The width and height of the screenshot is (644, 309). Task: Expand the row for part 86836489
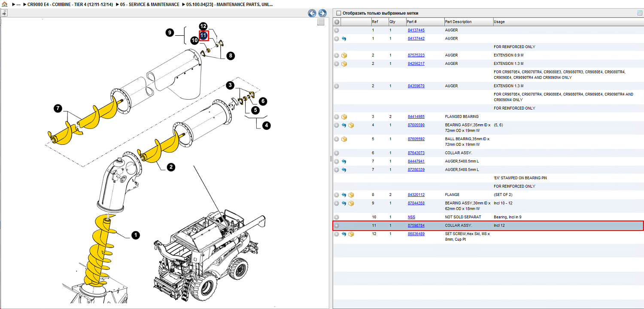(x=337, y=234)
